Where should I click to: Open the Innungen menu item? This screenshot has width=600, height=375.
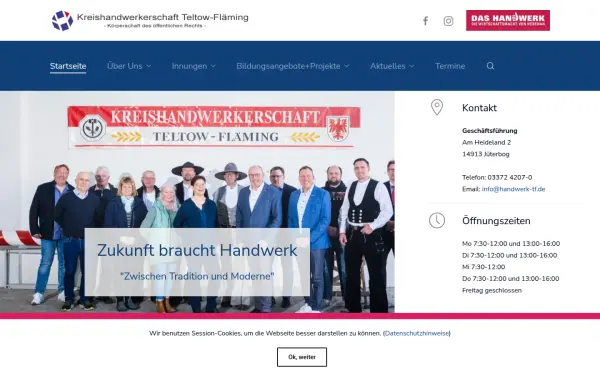coord(189,66)
